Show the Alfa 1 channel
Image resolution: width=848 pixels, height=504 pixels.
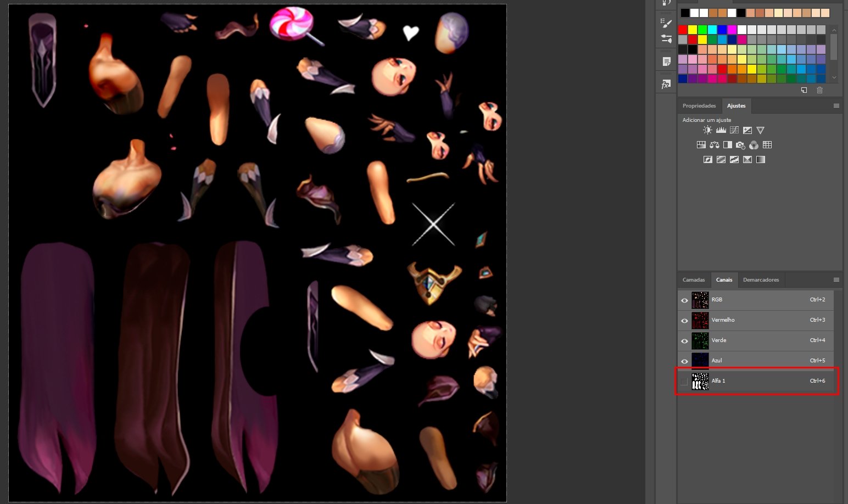point(684,382)
